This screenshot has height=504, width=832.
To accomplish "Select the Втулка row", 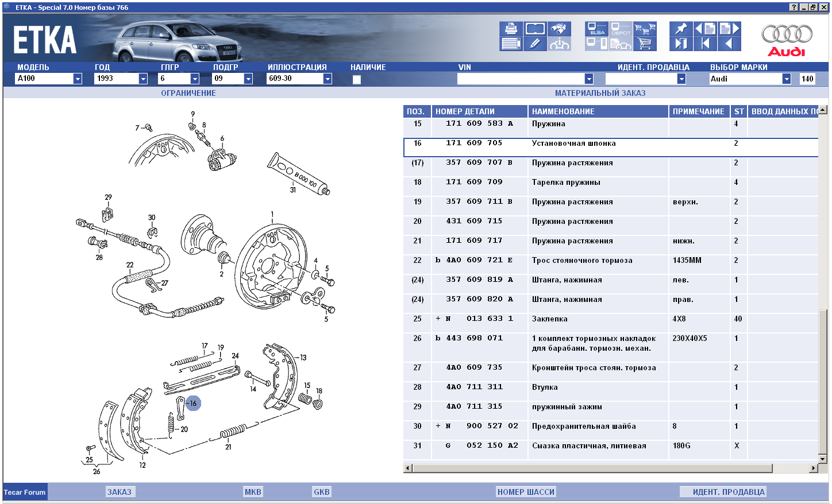I will [x=611, y=391].
